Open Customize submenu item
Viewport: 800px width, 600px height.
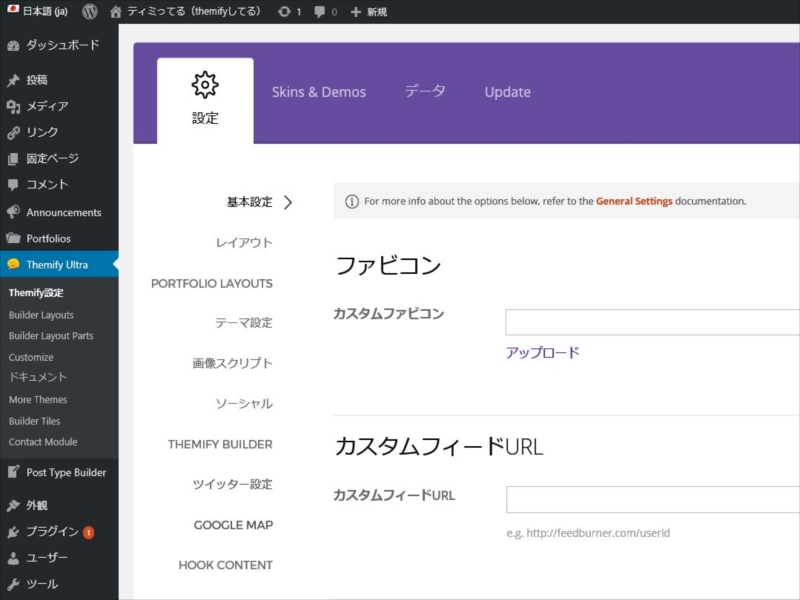[31, 357]
